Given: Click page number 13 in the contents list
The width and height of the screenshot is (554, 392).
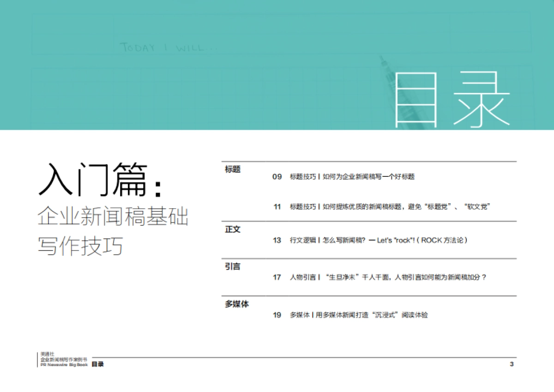Looking at the screenshot, I should pos(276,240).
